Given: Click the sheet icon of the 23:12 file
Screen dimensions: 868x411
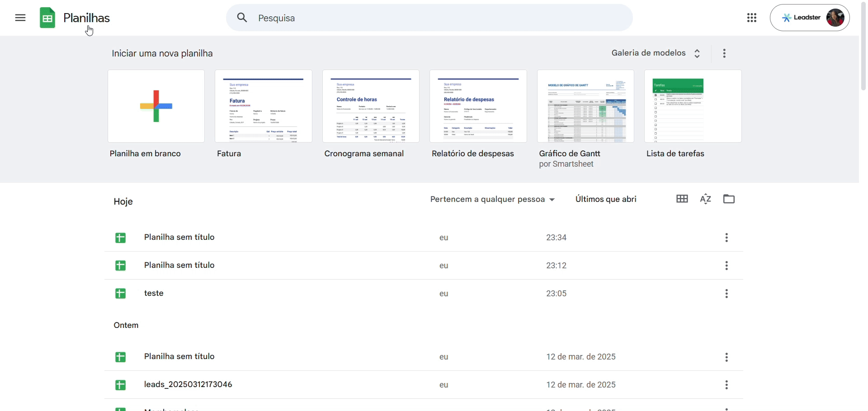Looking at the screenshot, I should coord(120,266).
